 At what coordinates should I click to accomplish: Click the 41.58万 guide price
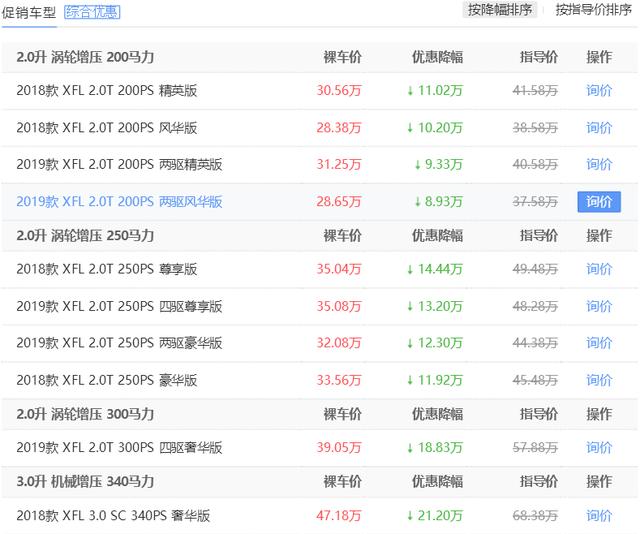coord(535,90)
